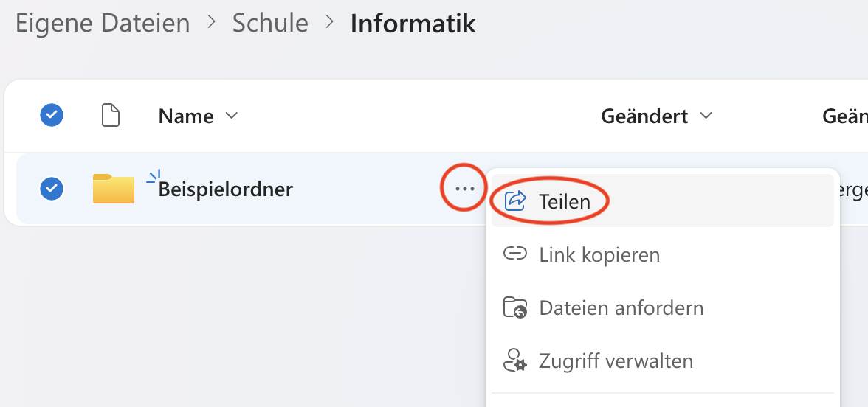Click the yellow Beispielordner folder icon

pos(114,189)
